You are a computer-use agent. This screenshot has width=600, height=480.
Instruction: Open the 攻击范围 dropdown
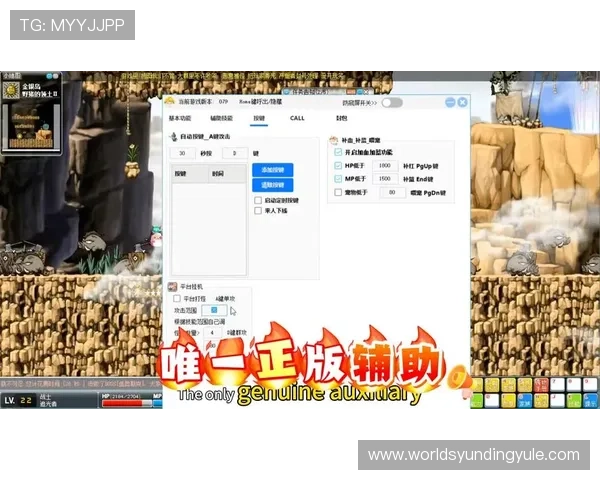(214, 310)
